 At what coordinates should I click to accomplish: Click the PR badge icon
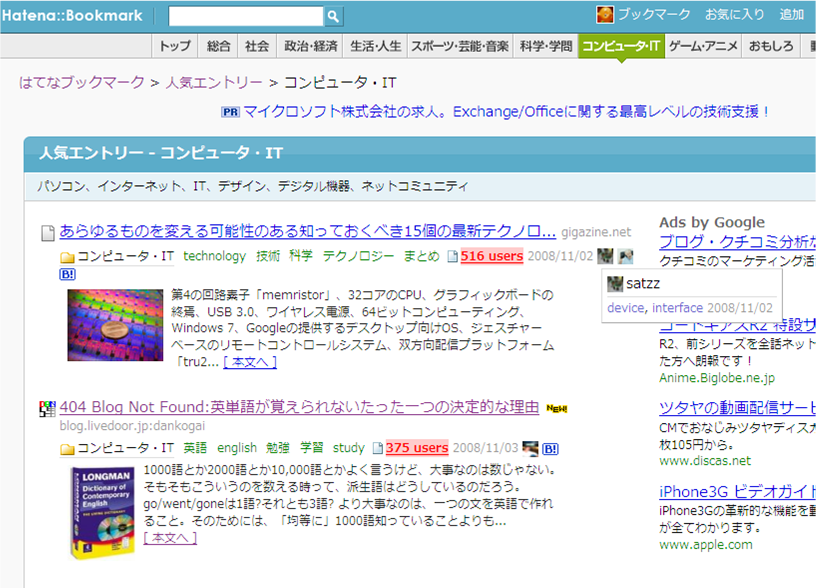[x=231, y=112]
